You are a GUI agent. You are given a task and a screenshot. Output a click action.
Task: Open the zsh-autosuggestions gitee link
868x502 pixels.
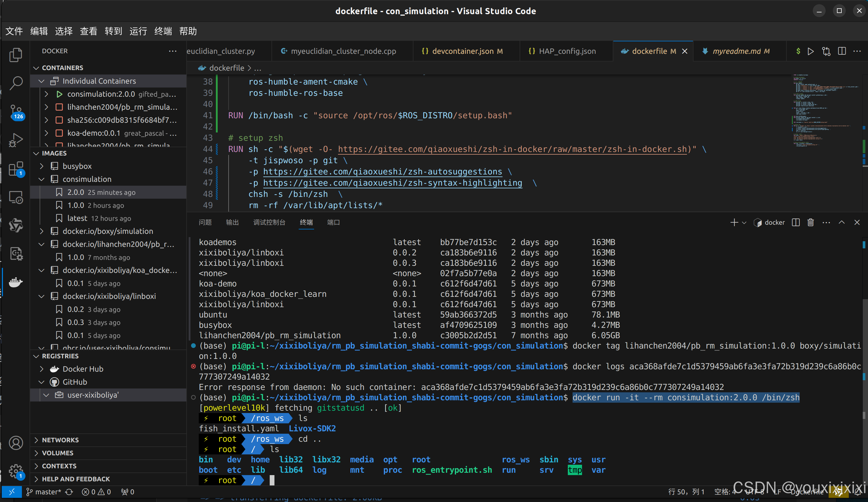[x=382, y=171]
